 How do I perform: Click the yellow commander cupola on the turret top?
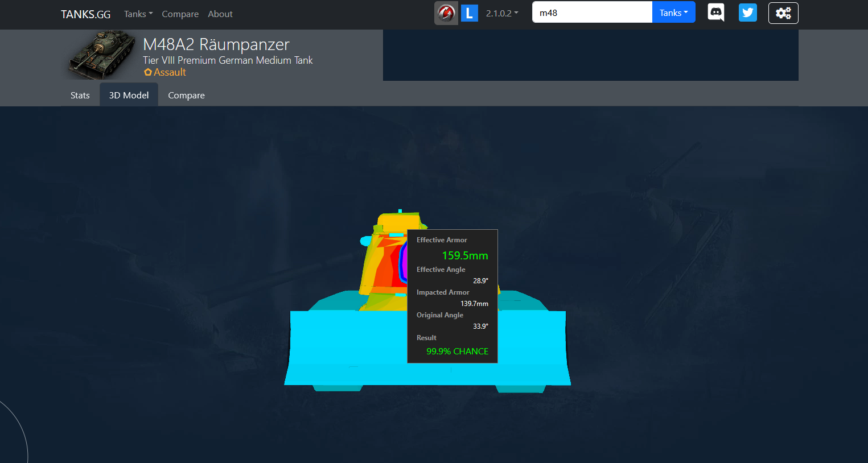(x=400, y=222)
